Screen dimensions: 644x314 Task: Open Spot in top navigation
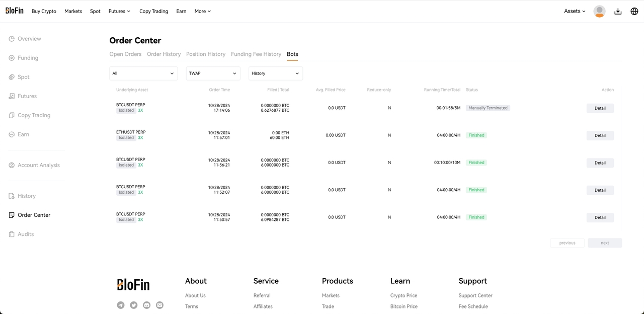(x=95, y=11)
